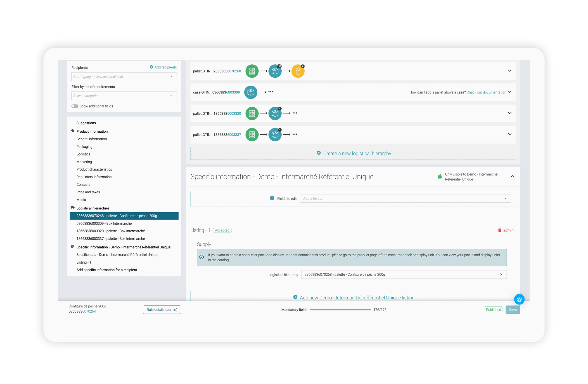
Task: Click Add recipients link
Action: (166, 67)
